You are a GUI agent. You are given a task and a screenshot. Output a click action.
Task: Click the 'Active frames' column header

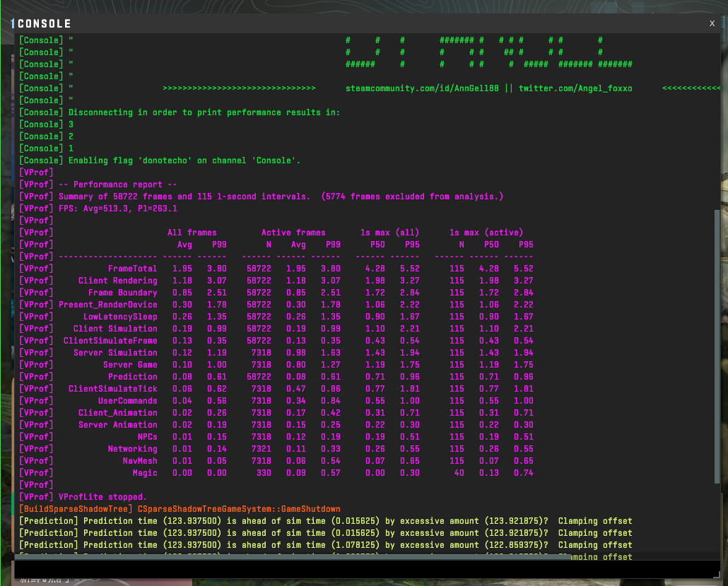tap(293, 233)
